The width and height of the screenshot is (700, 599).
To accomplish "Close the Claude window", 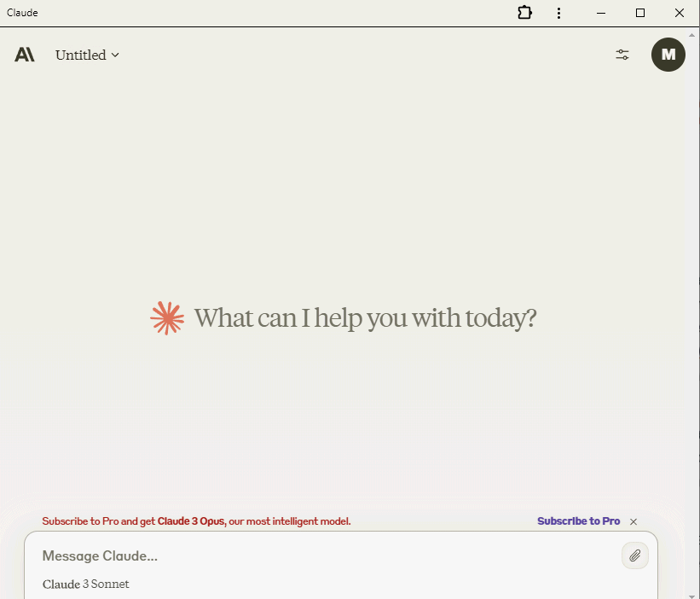I will (679, 13).
